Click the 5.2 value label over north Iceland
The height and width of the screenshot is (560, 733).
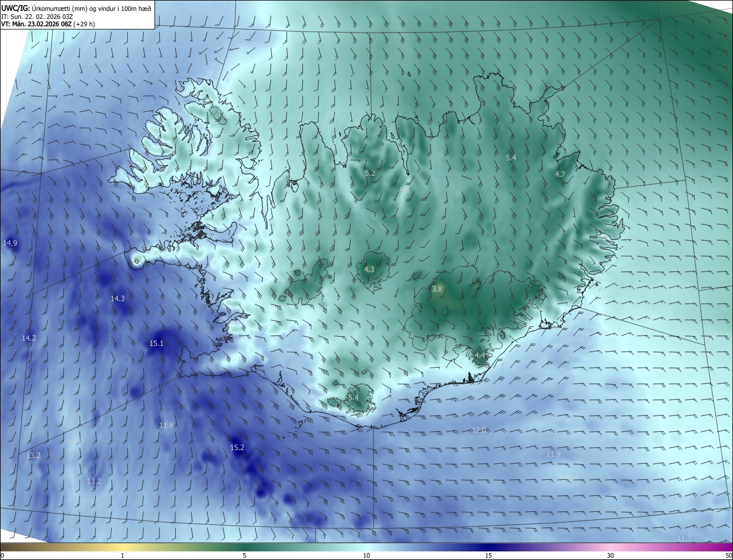point(370,173)
